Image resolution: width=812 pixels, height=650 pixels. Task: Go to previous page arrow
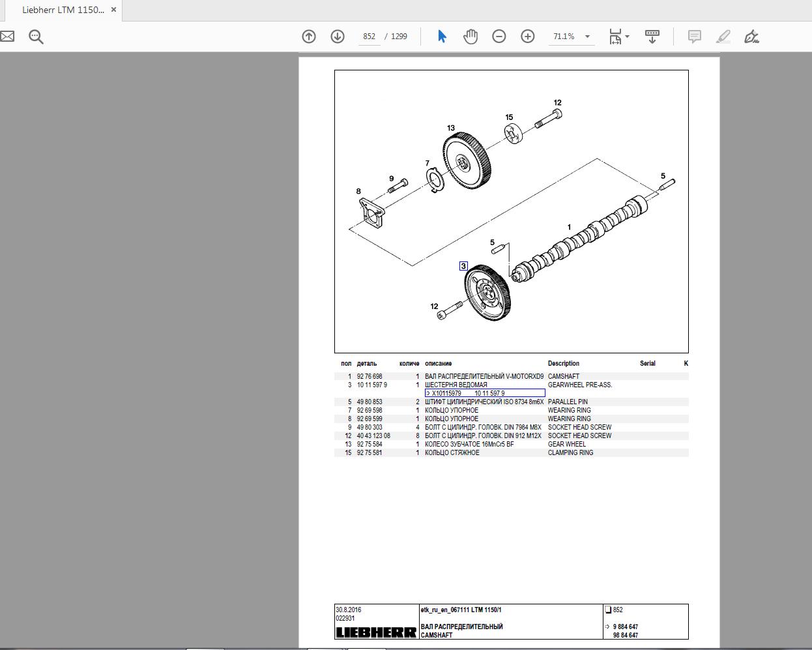coord(309,37)
